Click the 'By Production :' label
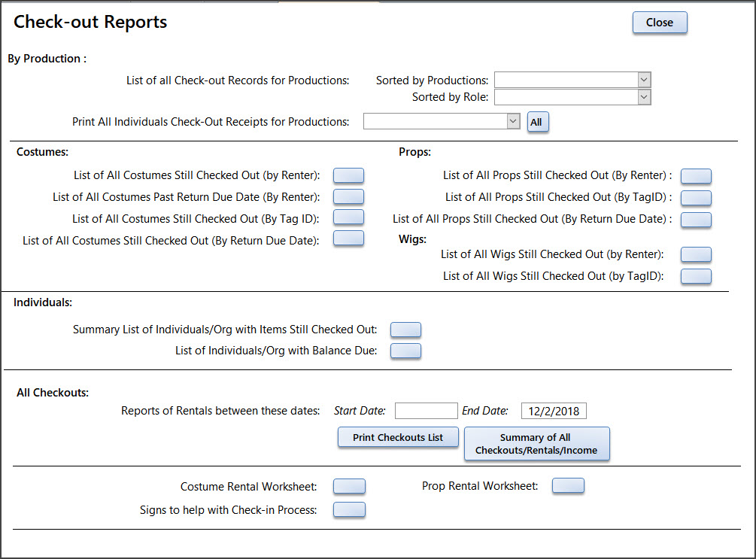 click(47, 59)
